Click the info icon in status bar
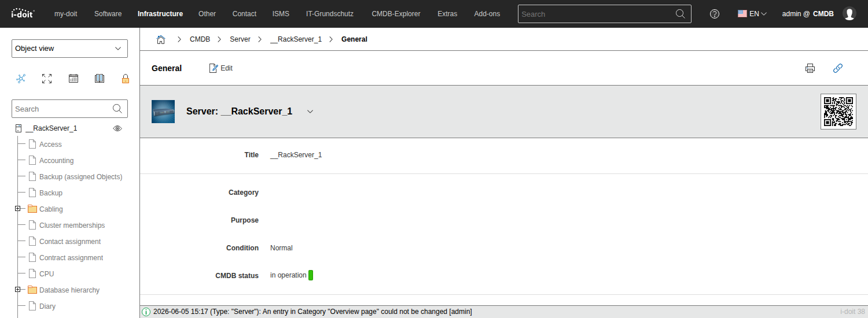The height and width of the screenshot is (318, 868). (146, 312)
